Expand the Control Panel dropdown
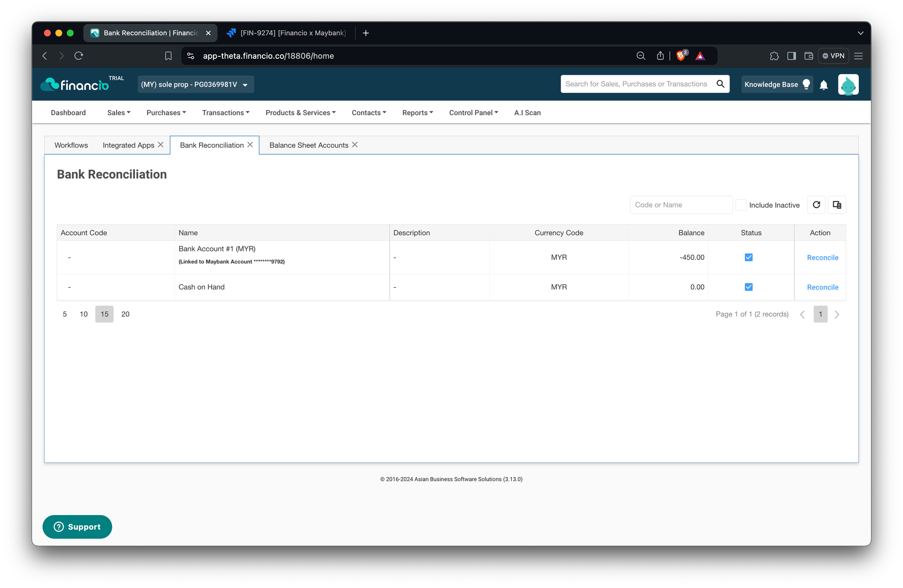903x588 pixels. (474, 113)
